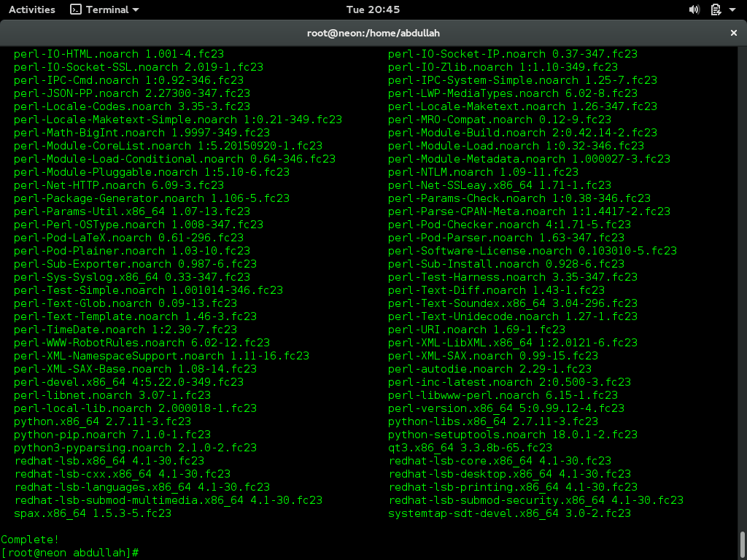
Task: Select perl-XML-NamespaceSupport.noarch line
Action: click(x=161, y=356)
